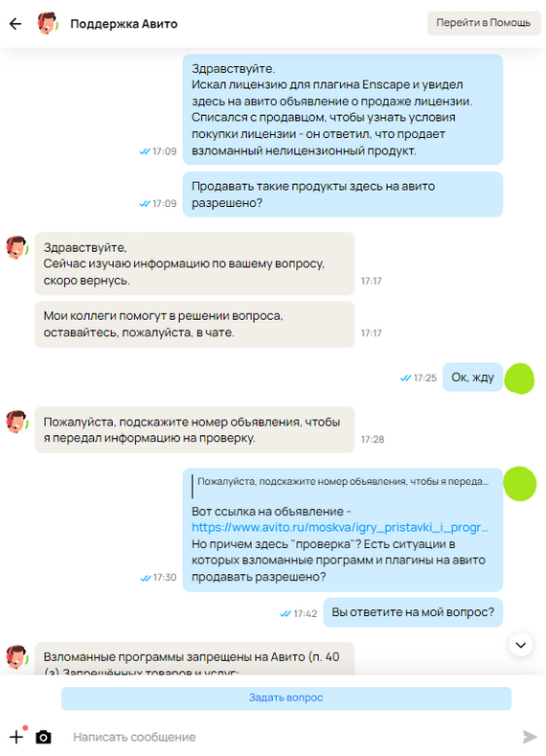Click the Задать вопрос button
The image size is (546, 756).
pyautogui.click(x=285, y=698)
